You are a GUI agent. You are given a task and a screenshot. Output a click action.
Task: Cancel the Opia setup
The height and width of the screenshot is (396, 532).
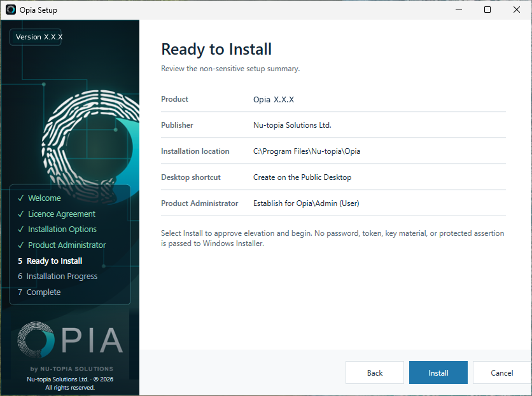(502, 372)
